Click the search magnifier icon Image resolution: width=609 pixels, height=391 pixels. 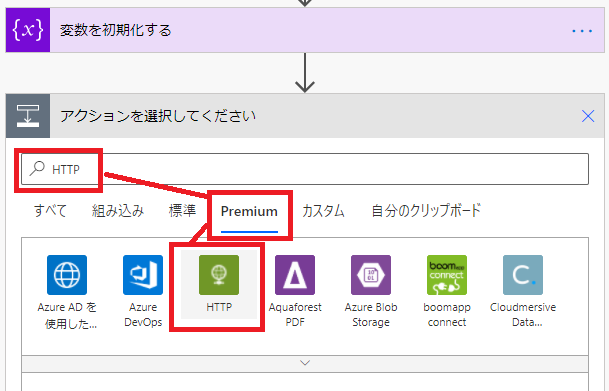(x=38, y=169)
